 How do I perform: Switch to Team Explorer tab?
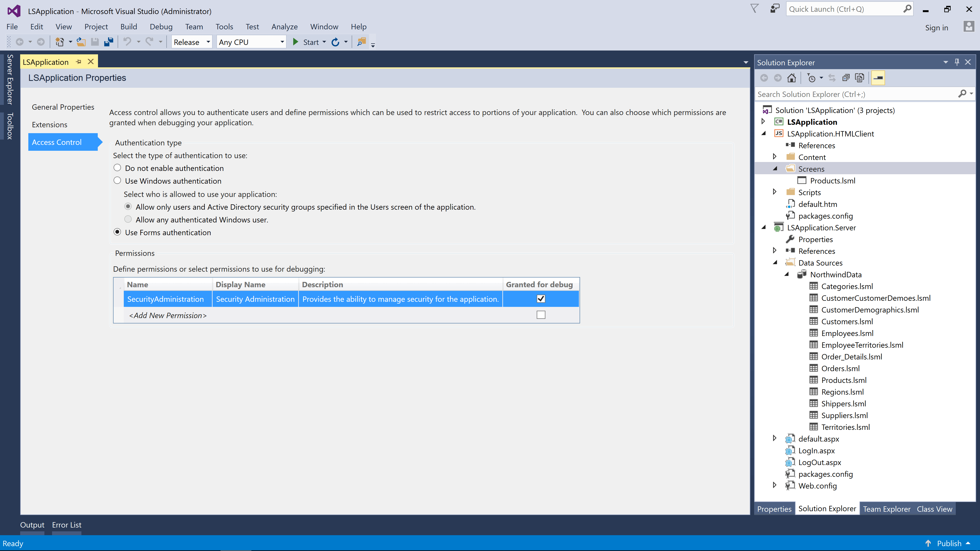point(886,509)
